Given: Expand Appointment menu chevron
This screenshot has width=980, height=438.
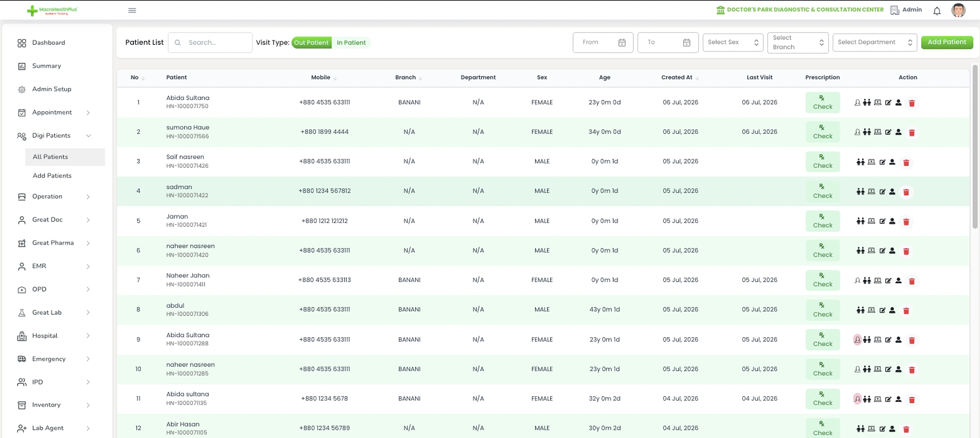Looking at the screenshot, I should pyautogui.click(x=88, y=113).
